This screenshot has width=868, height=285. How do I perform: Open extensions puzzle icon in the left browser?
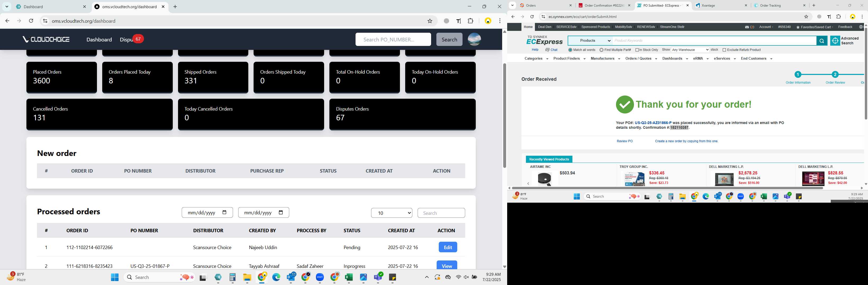click(x=470, y=21)
